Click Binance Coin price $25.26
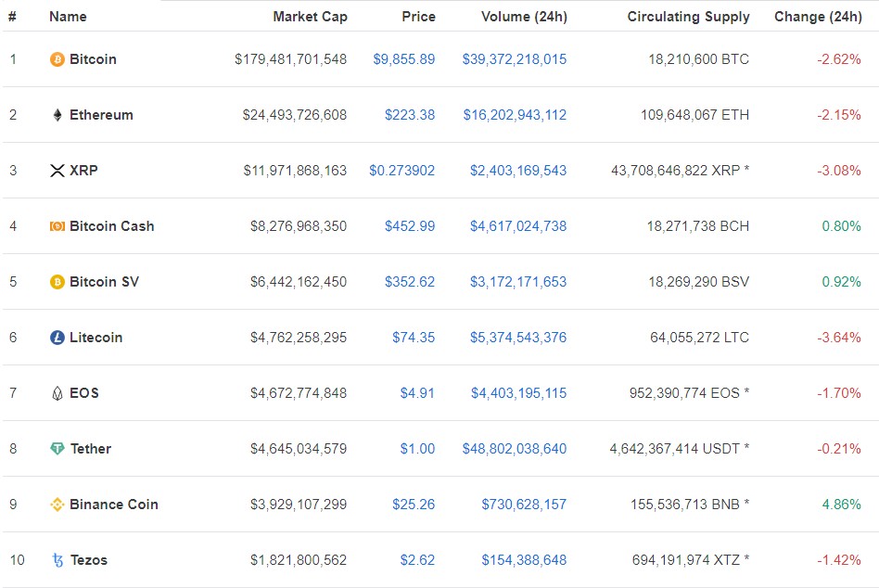 (x=414, y=505)
